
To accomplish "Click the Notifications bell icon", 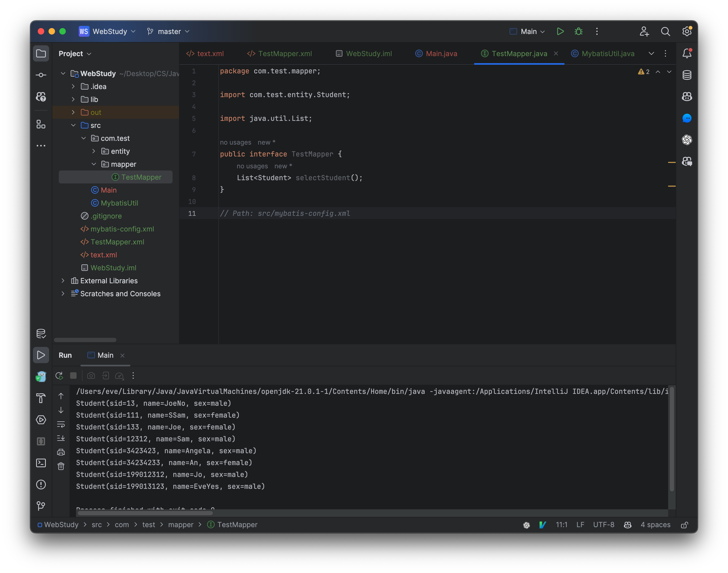I will pyautogui.click(x=687, y=53).
